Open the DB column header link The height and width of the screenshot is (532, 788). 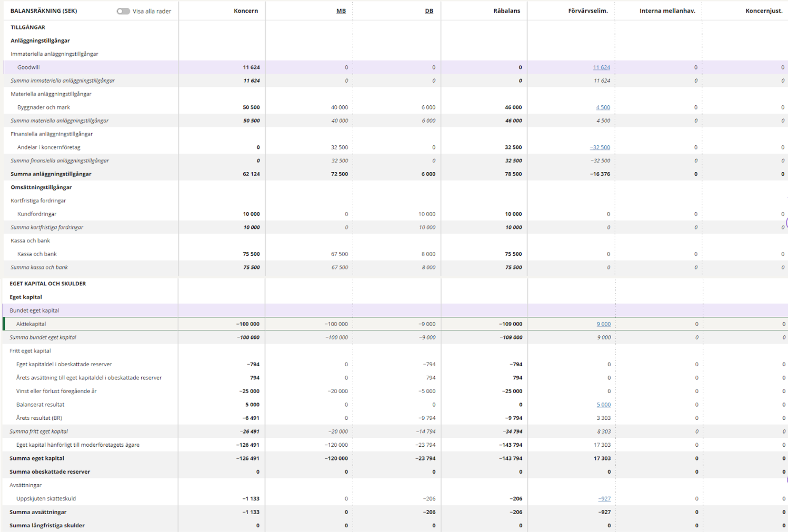click(429, 11)
